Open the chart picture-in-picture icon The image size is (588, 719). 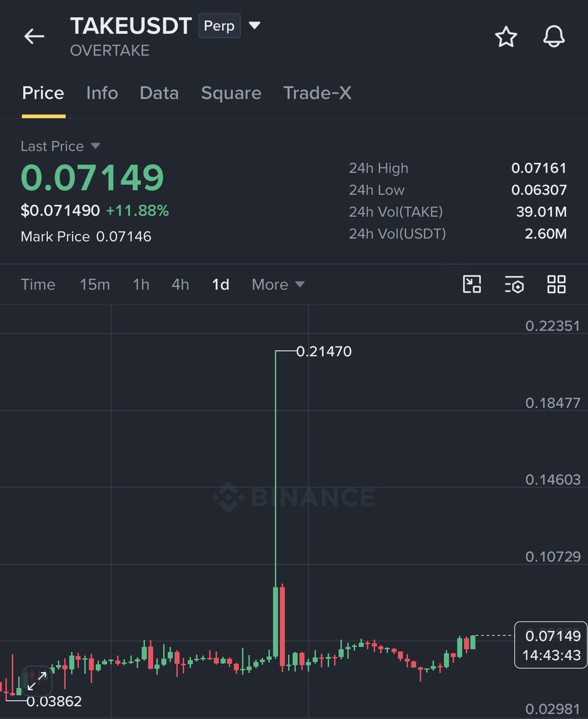click(x=472, y=284)
